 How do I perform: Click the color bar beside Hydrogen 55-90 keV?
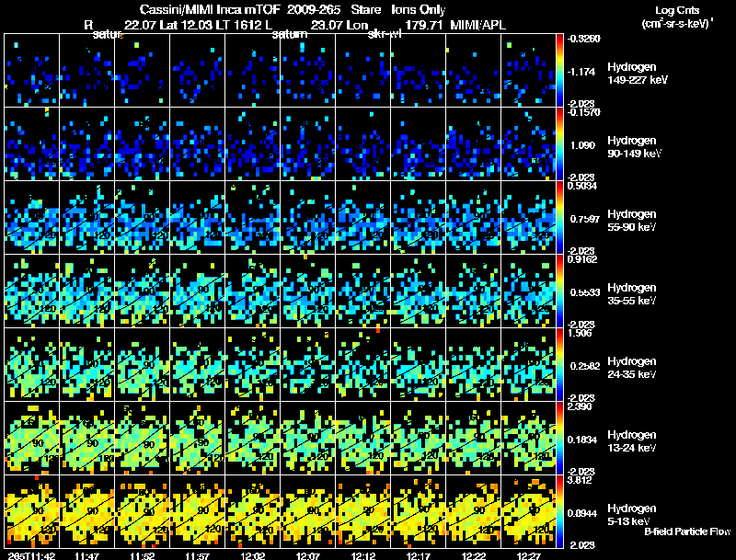pyautogui.click(x=559, y=218)
